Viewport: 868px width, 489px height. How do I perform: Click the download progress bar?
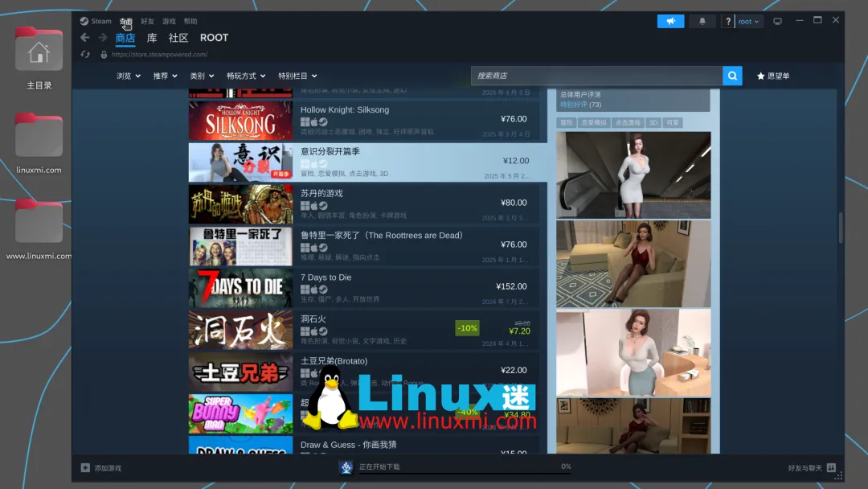coord(465,474)
